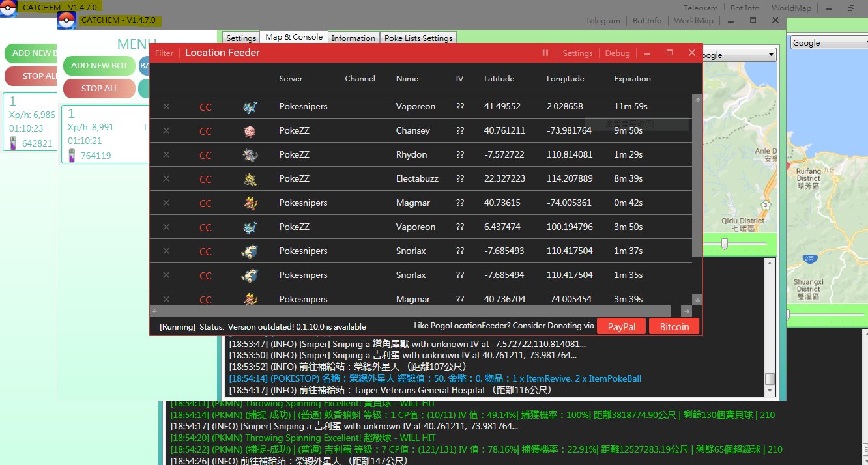Click the Electabuzz sprite icon
Image resolution: width=868 pixels, height=465 pixels.
(250, 179)
